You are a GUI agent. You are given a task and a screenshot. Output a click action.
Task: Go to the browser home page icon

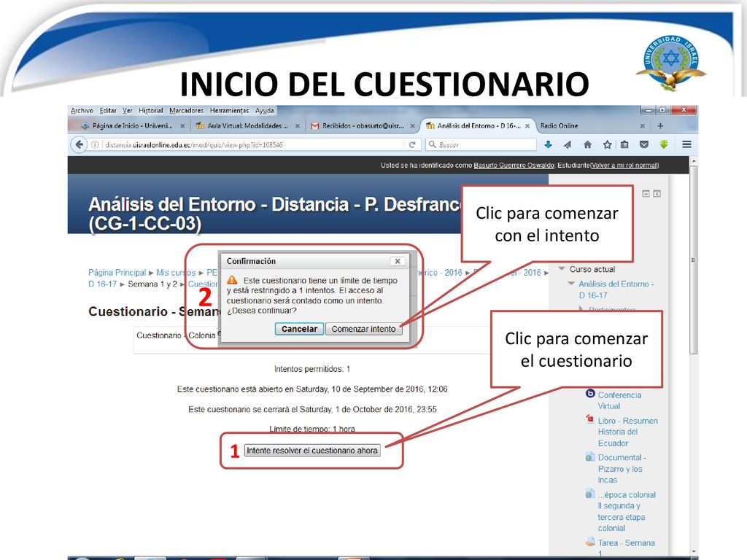[x=587, y=144]
